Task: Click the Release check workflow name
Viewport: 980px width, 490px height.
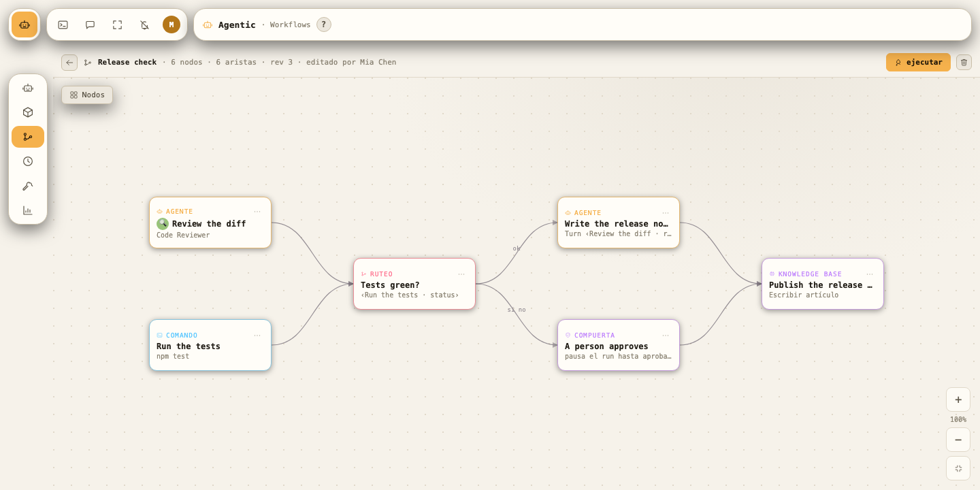Action: coord(127,63)
